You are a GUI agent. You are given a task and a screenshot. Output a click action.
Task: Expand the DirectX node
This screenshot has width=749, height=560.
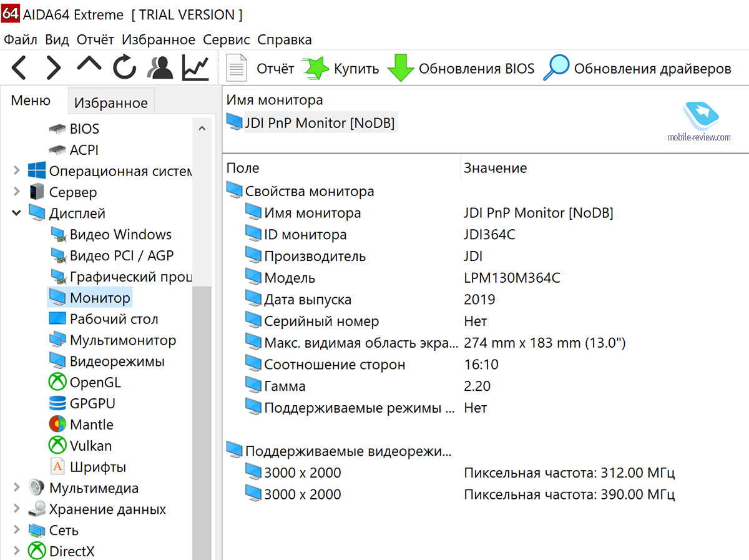point(16,551)
